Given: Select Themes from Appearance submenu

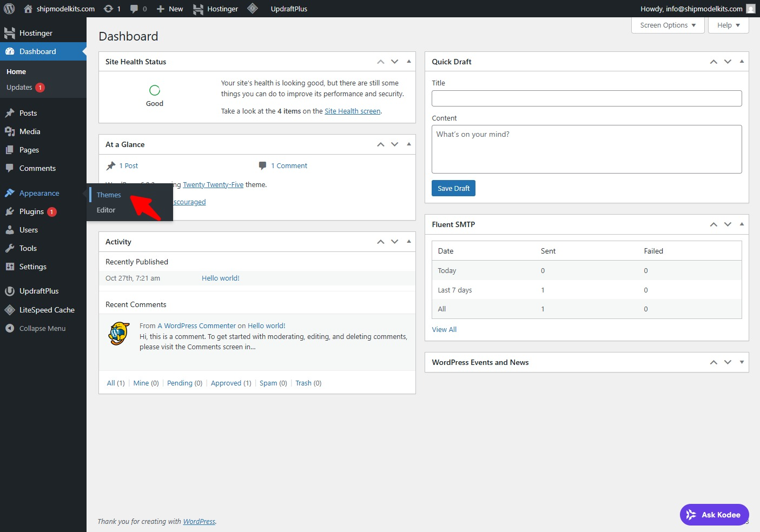Looking at the screenshot, I should [109, 195].
